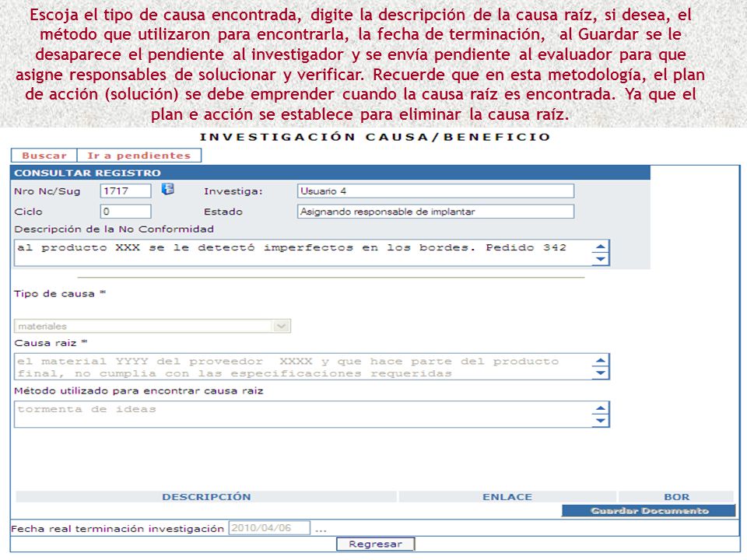This screenshot has height=560, width=747.
Task: Click down arrow of Causa raiz text area
Action: pos(601,373)
